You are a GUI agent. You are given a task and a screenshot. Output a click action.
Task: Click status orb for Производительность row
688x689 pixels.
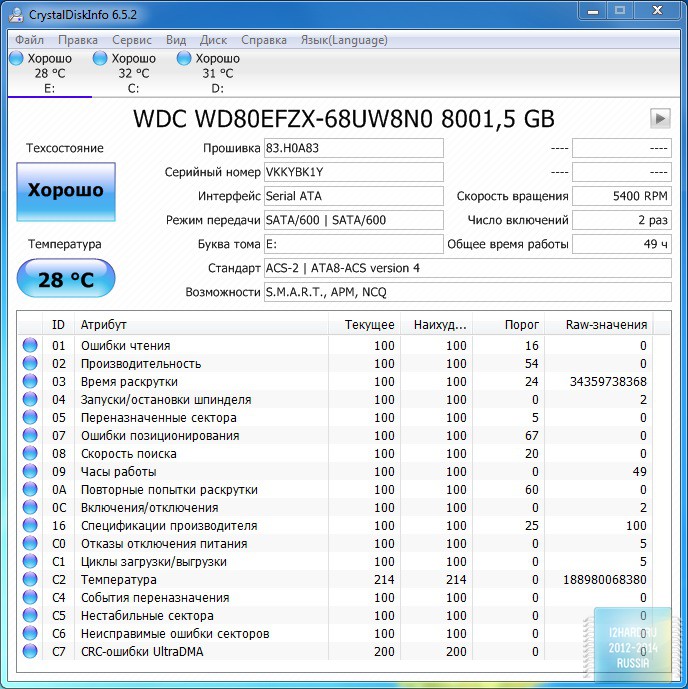(30, 363)
